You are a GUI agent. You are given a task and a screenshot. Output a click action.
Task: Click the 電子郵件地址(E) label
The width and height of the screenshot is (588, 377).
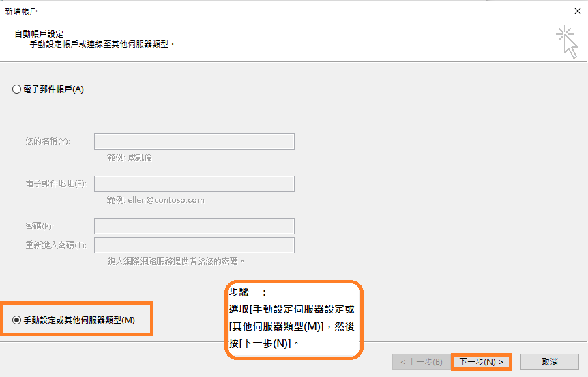point(55,184)
